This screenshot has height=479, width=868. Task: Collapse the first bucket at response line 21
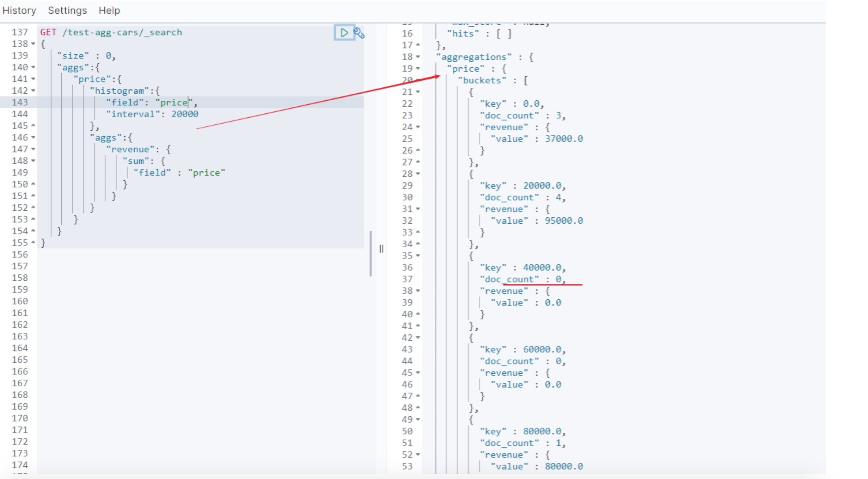(418, 92)
